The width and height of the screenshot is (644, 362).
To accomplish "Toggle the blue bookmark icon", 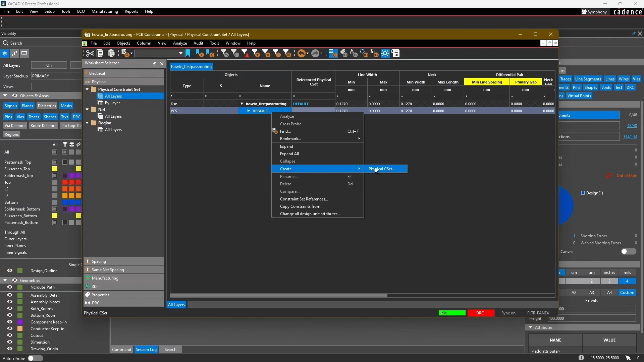I will [188, 53].
